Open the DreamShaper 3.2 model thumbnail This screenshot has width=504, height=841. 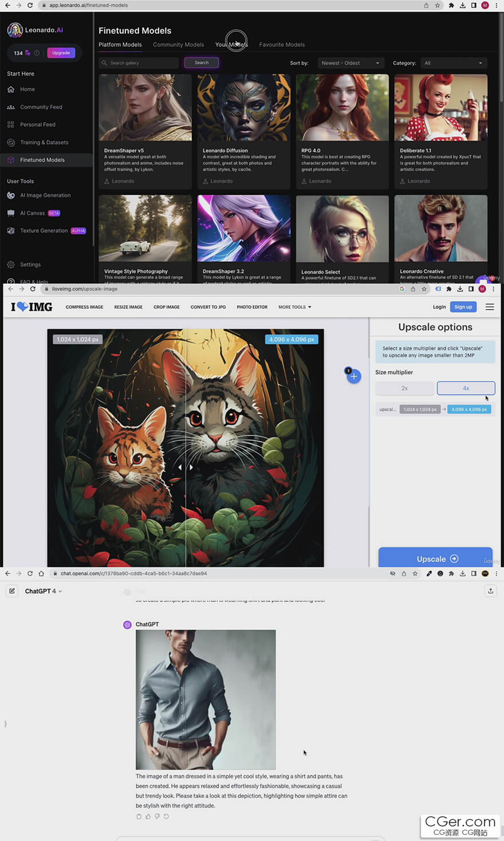click(x=243, y=229)
